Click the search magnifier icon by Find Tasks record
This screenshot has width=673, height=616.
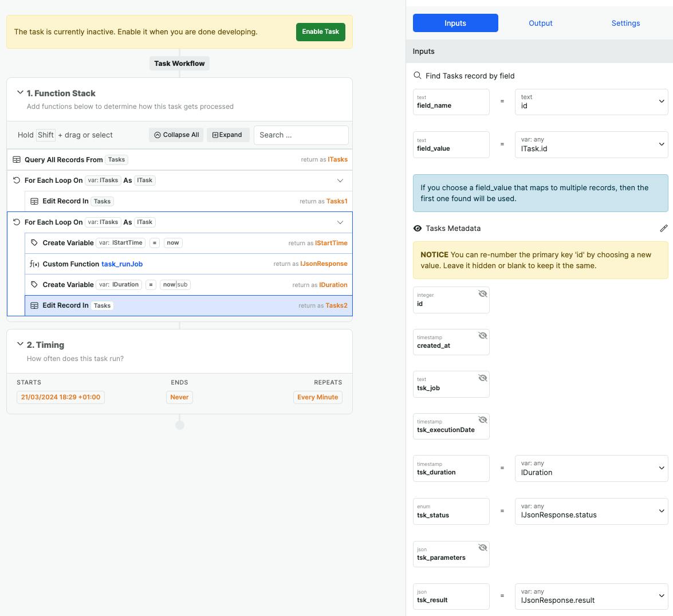418,76
